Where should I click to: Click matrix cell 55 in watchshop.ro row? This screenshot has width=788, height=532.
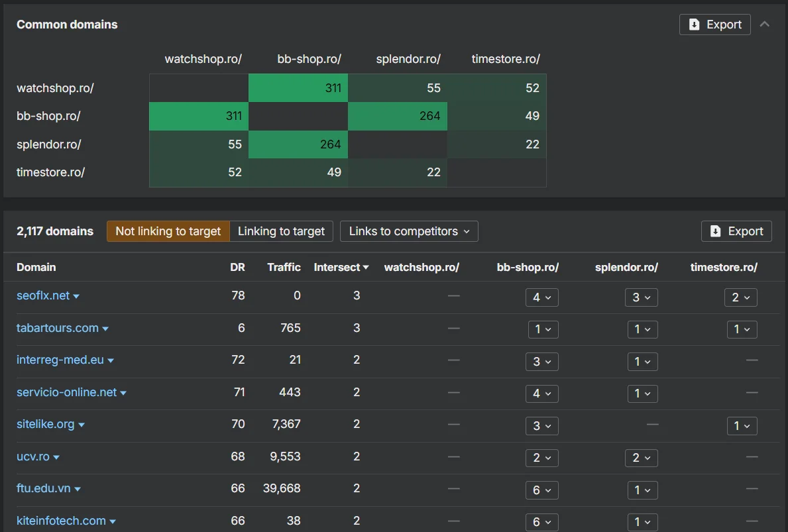coord(398,88)
